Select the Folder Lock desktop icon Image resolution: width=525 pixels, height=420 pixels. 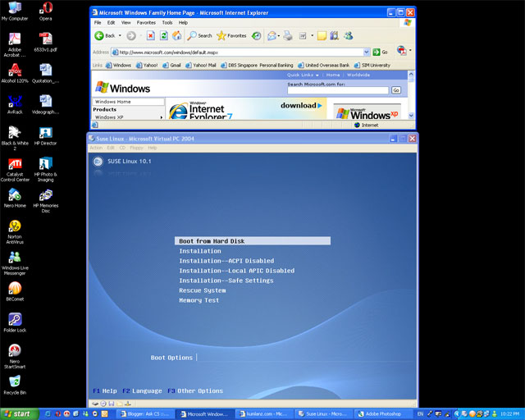15,322
